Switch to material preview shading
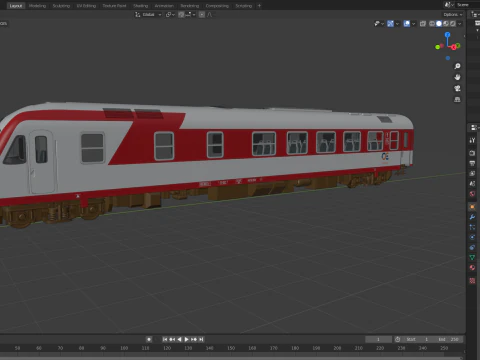The height and width of the screenshot is (360, 480). click(446, 24)
